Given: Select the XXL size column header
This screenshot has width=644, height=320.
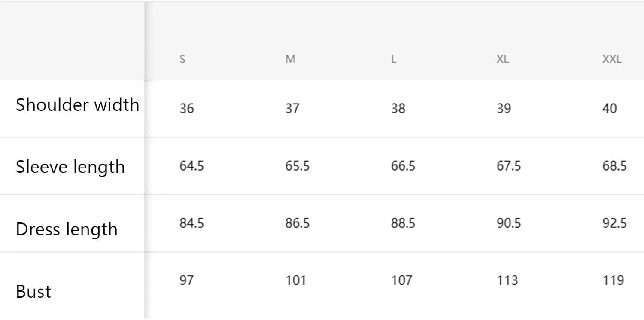Looking at the screenshot, I should point(612,59).
